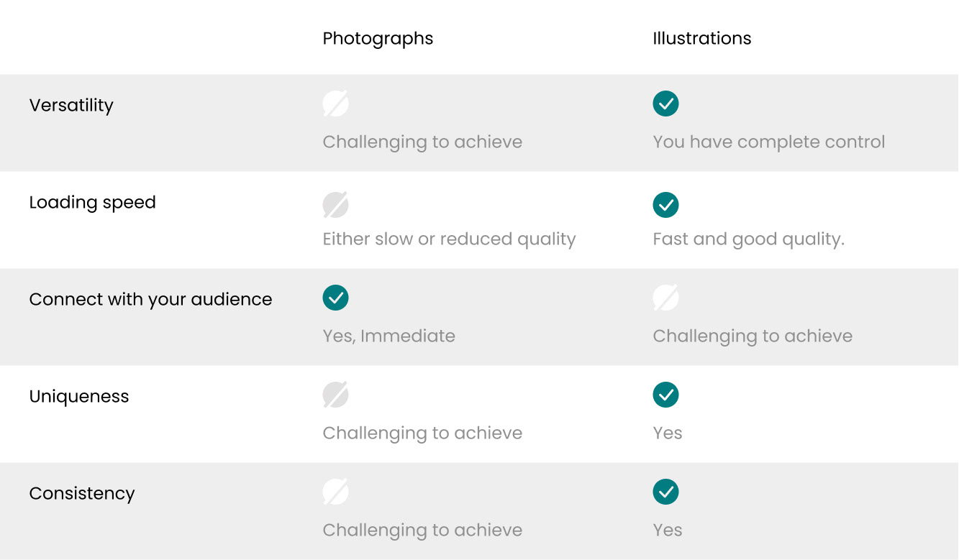Click the Uniqueness row label
Viewport: 959px width, 560px height.
click(79, 397)
